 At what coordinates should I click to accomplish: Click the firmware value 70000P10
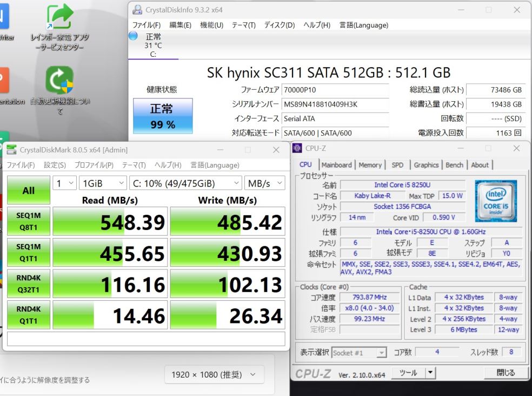[x=335, y=90]
